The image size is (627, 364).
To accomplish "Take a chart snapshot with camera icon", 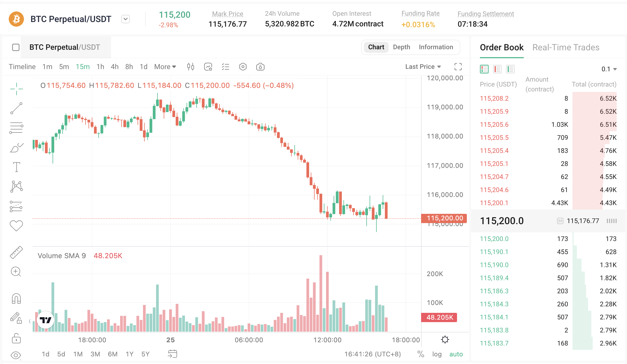I will coord(260,67).
